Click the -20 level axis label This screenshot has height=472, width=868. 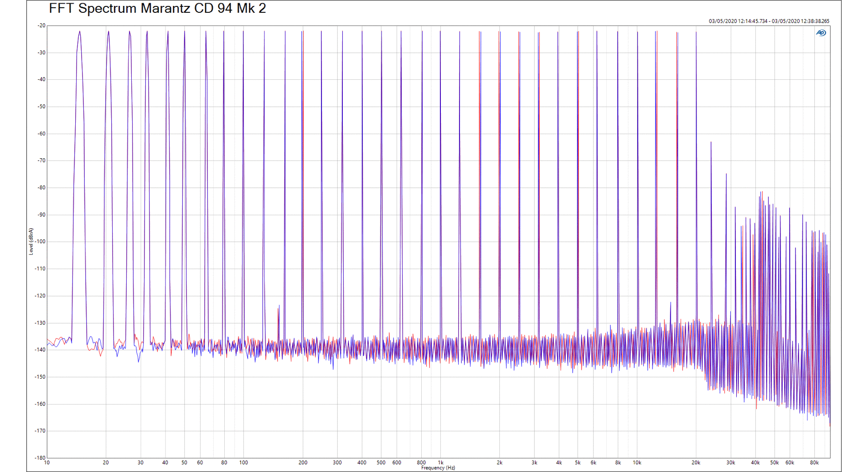(41, 26)
